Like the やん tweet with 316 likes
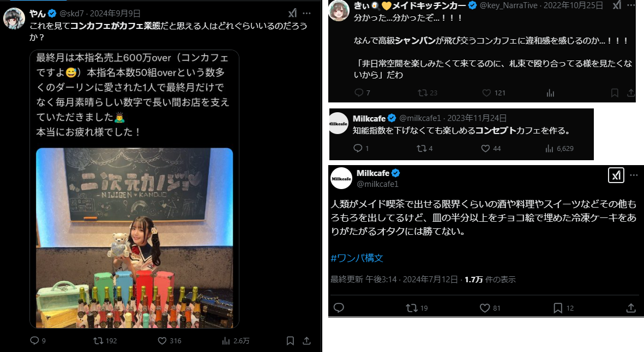 (169, 341)
